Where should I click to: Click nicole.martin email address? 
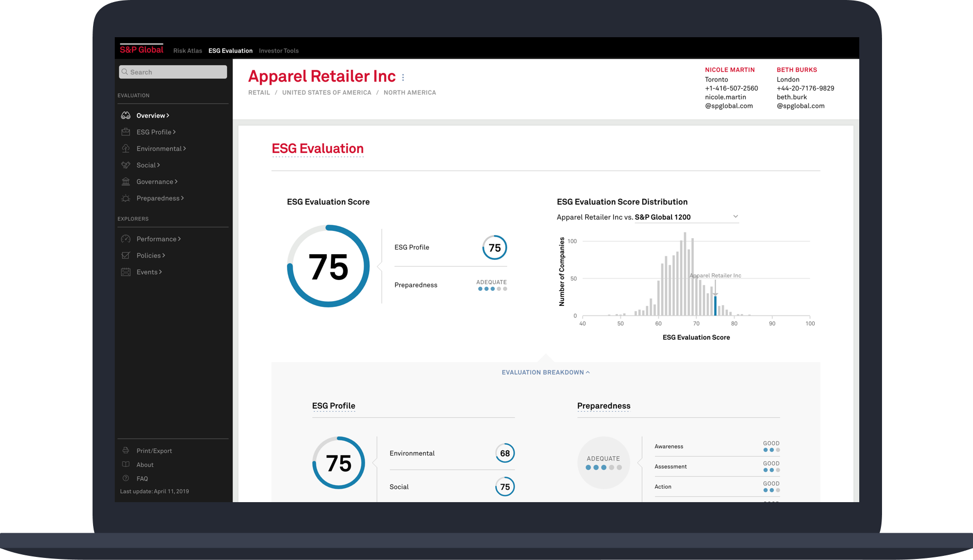click(729, 101)
